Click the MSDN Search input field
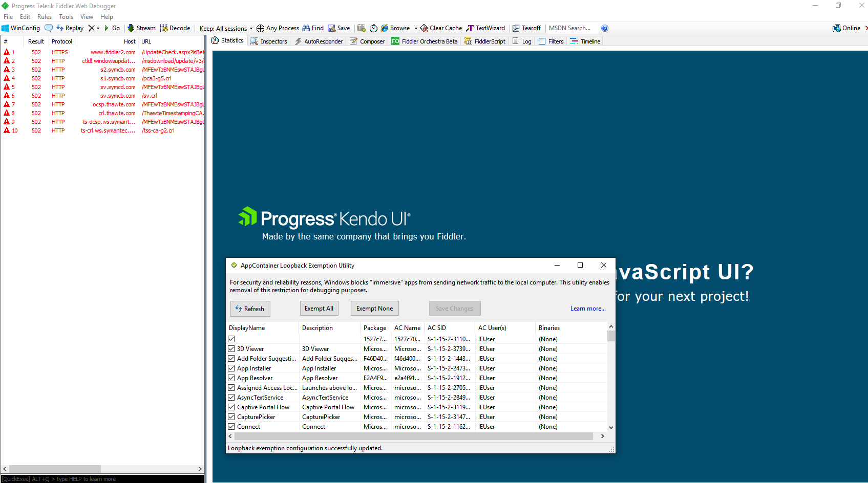 (571, 28)
